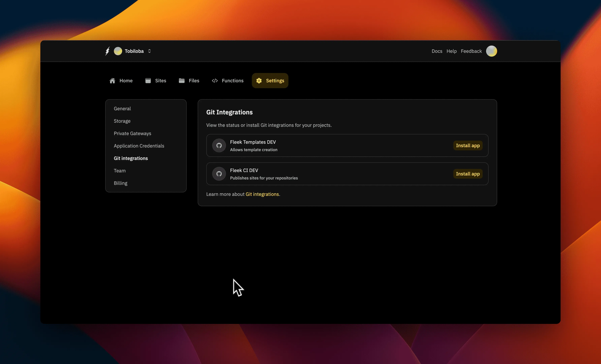Viewport: 601px width, 364px height.
Task: Click the Git Integrations heading
Action: [x=229, y=112]
